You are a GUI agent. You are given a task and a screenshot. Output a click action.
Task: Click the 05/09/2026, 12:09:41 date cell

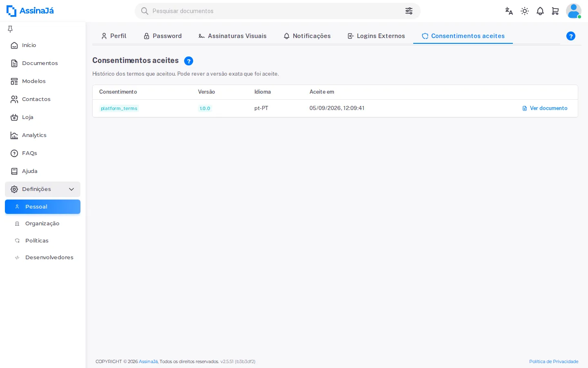pyautogui.click(x=337, y=108)
